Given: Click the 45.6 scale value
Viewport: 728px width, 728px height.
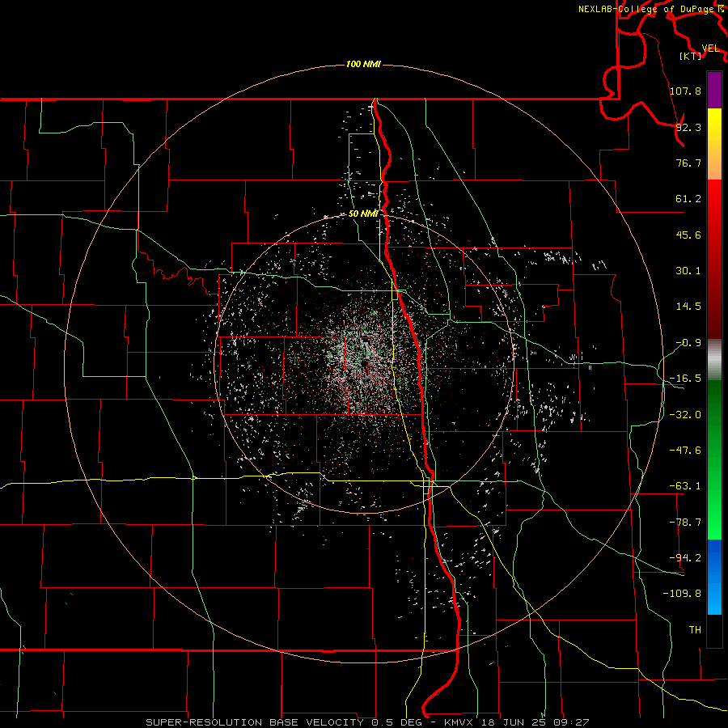Looking at the screenshot, I should [688, 235].
